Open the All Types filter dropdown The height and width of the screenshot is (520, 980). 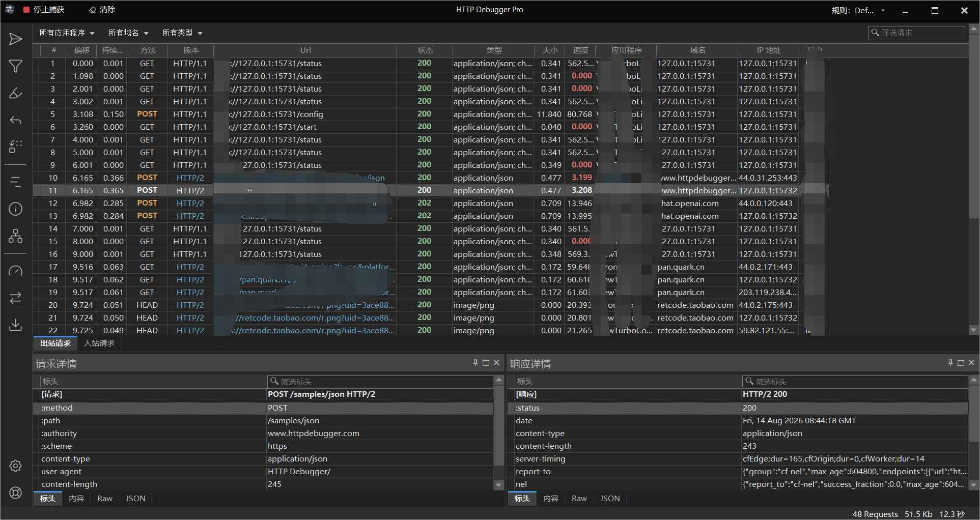(x=182, y=33)
